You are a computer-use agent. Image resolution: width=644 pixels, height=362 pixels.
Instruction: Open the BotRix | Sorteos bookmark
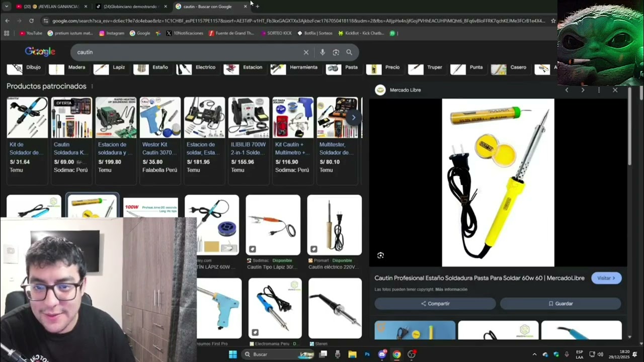pos(315,33)
